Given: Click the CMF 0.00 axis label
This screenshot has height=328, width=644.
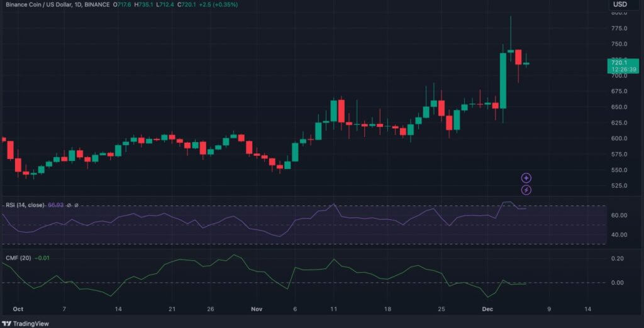Looking at the screenshot, I should 619,282.
